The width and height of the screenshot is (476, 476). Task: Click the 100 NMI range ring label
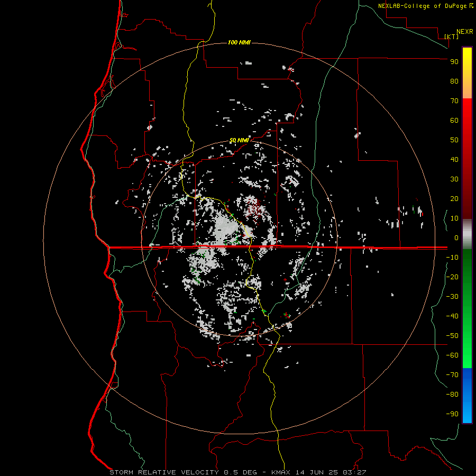[x=239, y=42]
